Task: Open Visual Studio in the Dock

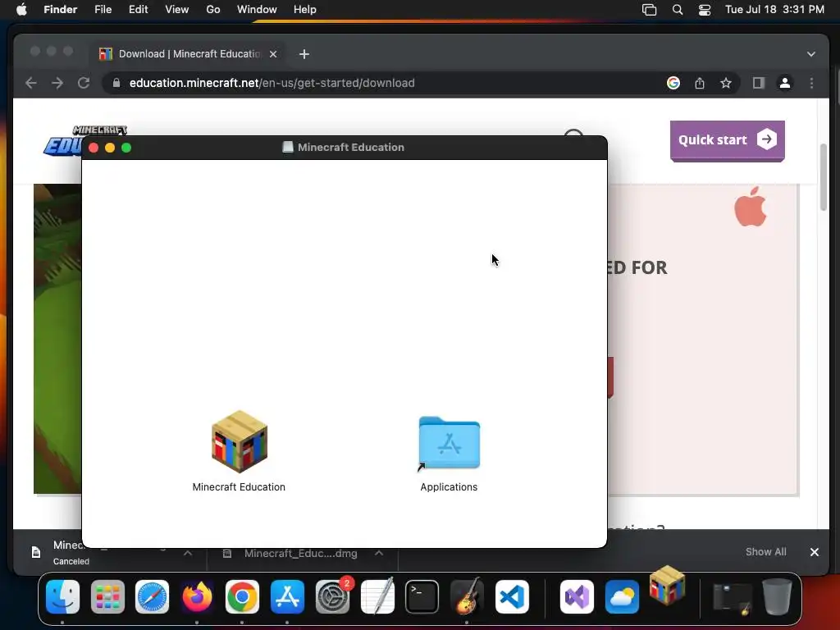Action: [x=577, y=597]
